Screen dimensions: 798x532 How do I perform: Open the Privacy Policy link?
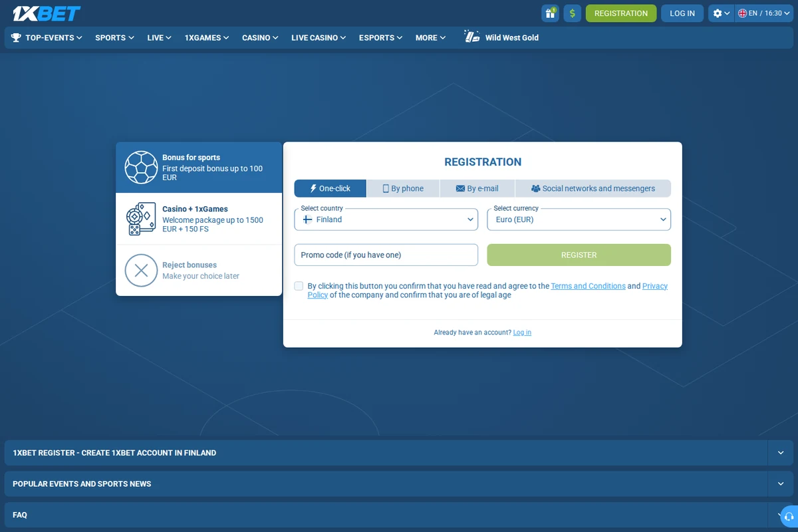[x=655, y=286]
